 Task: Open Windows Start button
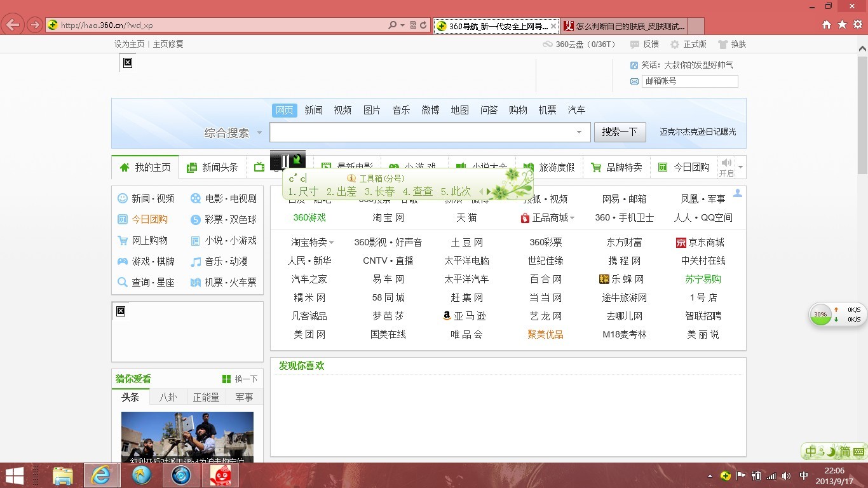pyautogui.click(x=15, y=475)
